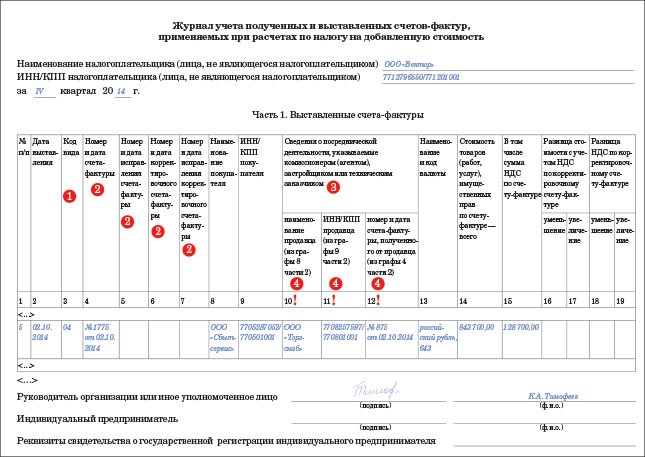Click red marker 3 in intermediary activity header
This screenshot has height=457, width=645.
coord(334,187)
